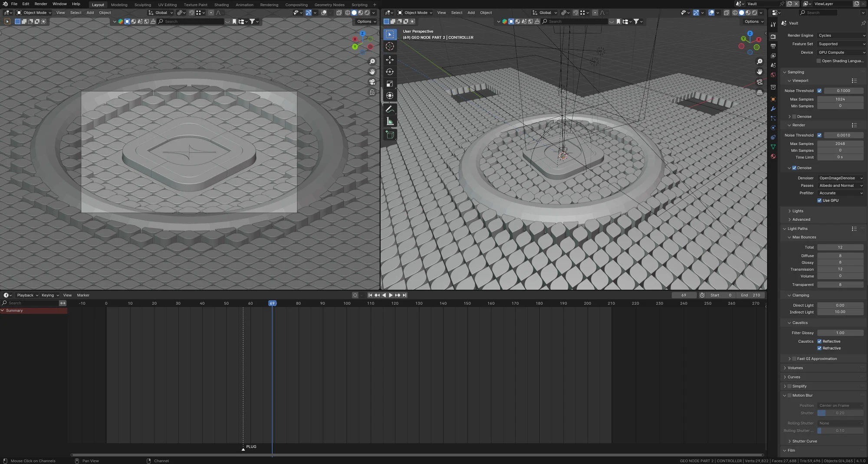Toggle camera view in left viewport

click(372, 82)
